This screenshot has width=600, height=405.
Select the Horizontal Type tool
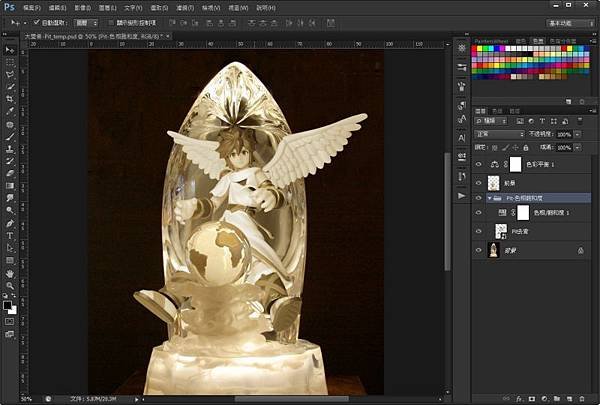pyautogui.click(x=10, y=235)
